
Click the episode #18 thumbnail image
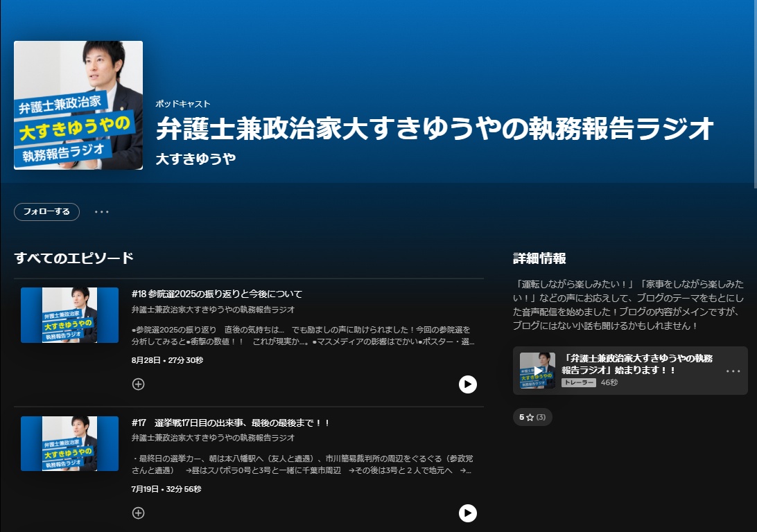[x=69, y=315]
